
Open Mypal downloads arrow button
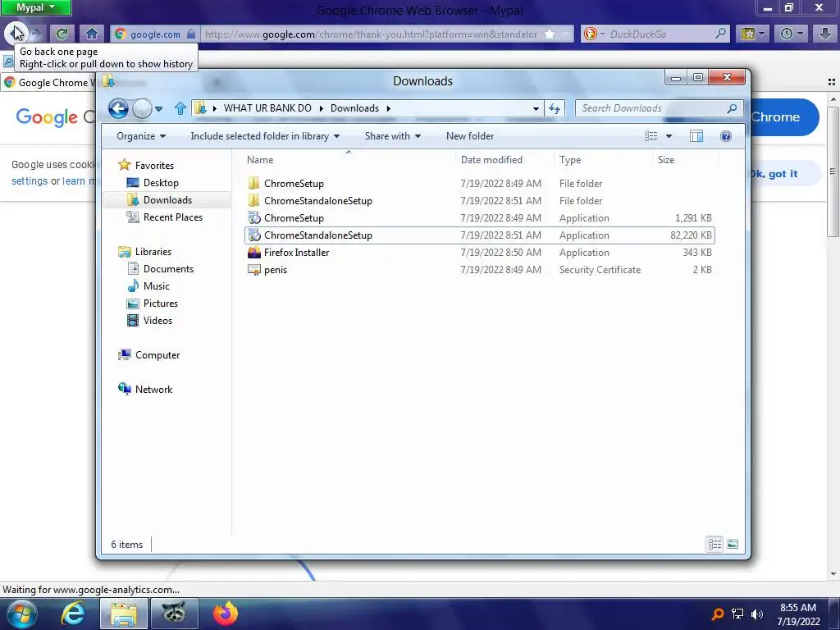coord(825,34)
